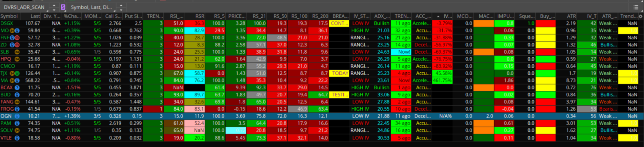This screenshot has height=147, width=644.
Task: Open the DVRSI_ADR_SCAN watchlist dropdown
Action: tap(24, 7)
